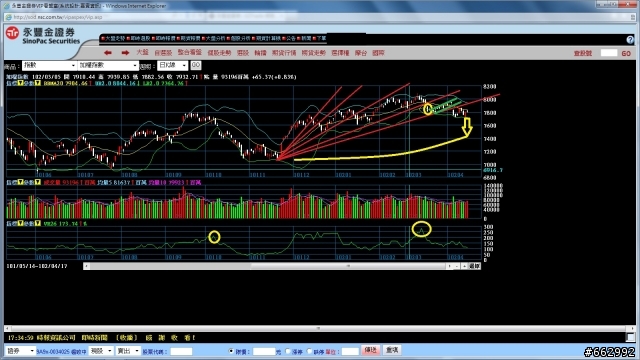Click the page horizontal scrollbar at the bottom

click(x=318, y=328)
